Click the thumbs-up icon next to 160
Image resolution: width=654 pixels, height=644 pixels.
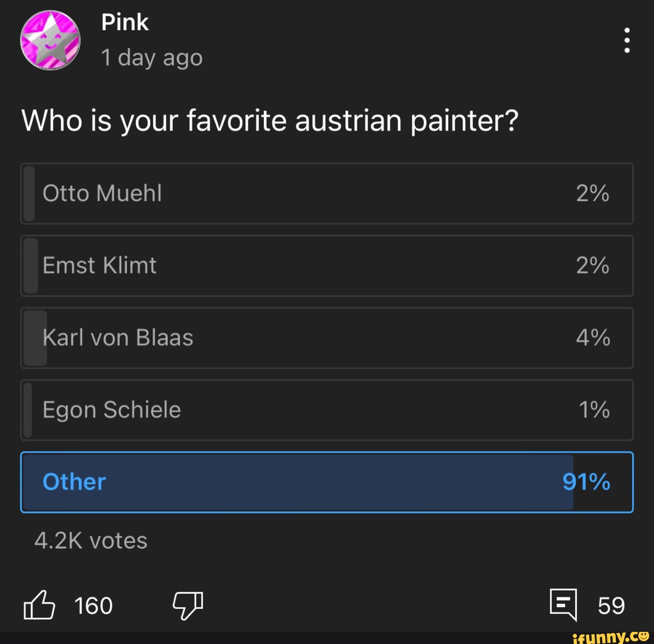pyautogui.click(x=39, y=605)
